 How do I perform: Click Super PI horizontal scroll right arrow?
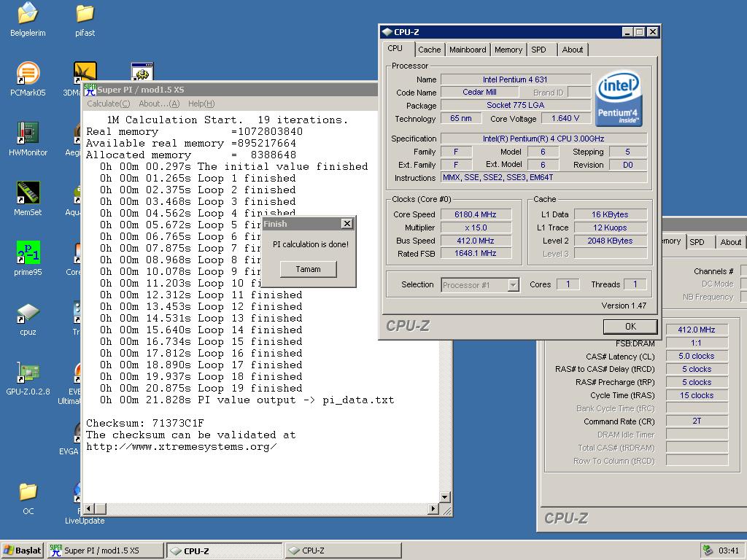(433, 508)
